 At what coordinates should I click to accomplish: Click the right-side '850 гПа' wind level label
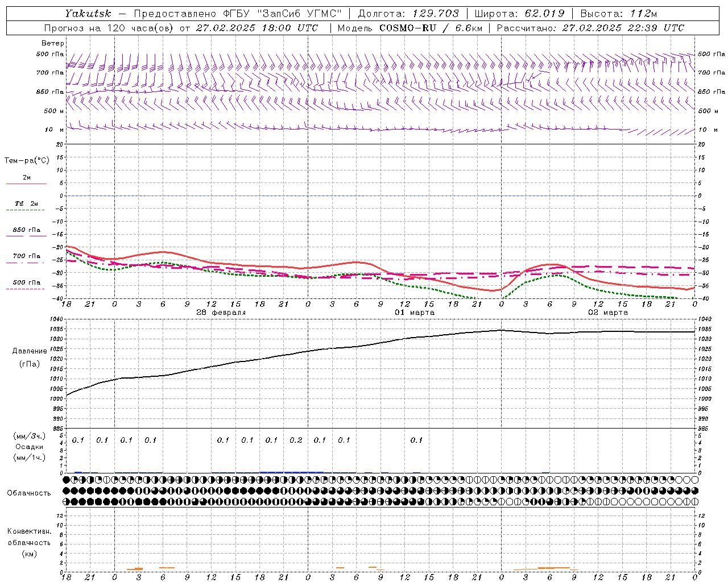[x=711, y=92]
